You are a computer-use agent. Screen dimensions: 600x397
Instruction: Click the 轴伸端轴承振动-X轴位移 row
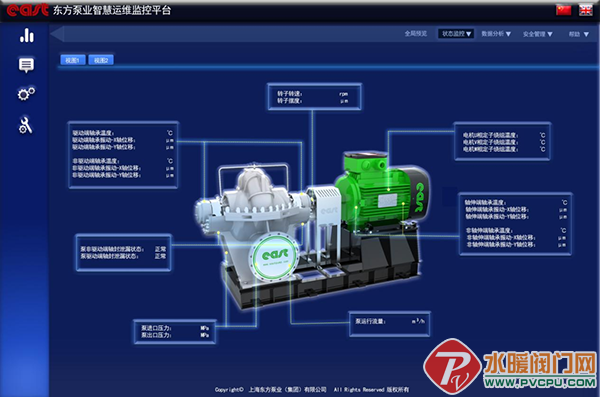(516, 210)
